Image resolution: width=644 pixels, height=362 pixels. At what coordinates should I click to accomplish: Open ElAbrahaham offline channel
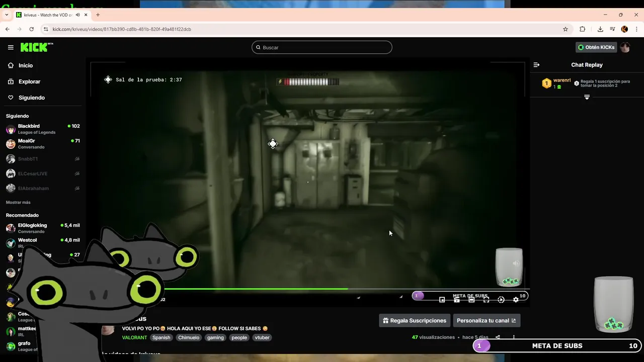pos(43,188)
